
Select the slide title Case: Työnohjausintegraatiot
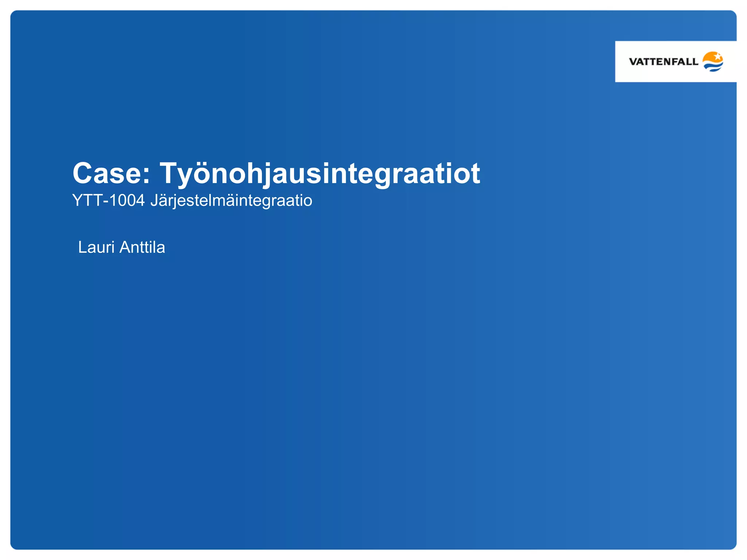pyautogui.click(x=276, y=173)
